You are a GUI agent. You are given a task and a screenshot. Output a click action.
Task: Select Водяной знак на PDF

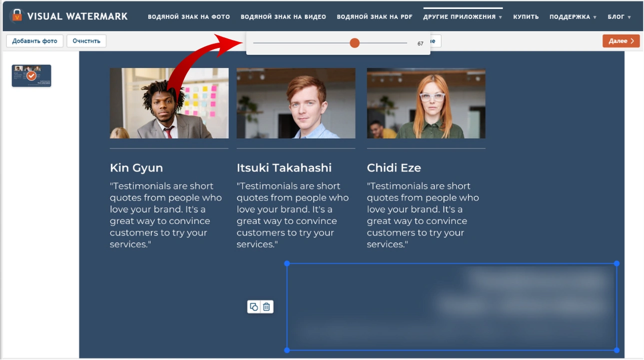tap(375, 16)
